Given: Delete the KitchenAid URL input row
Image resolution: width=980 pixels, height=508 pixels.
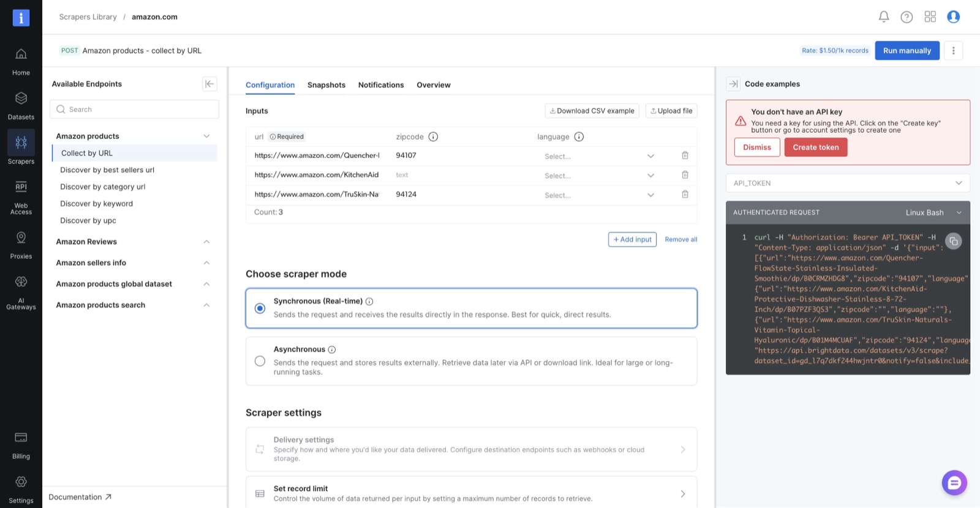Looking at the screenshot, I should point(685,175).
